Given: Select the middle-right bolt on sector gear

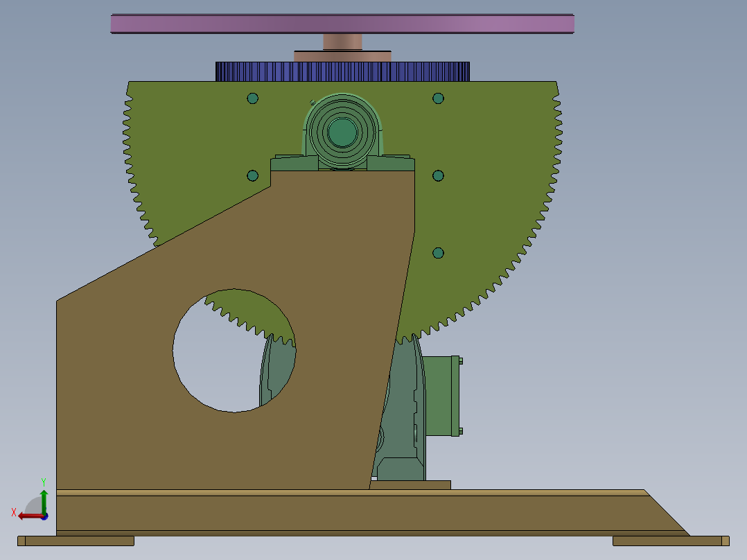Looking at the screenshot, I should [438, 175].
